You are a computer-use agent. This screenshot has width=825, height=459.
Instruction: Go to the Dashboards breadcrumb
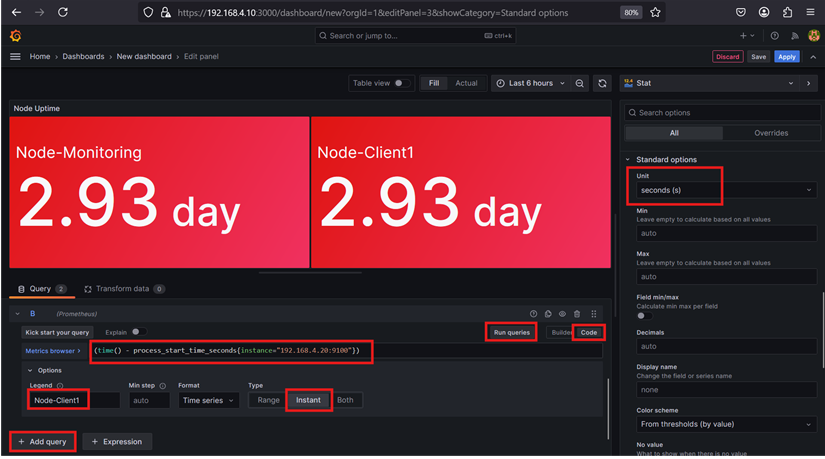pyautogui.click(x=83, y=56)
